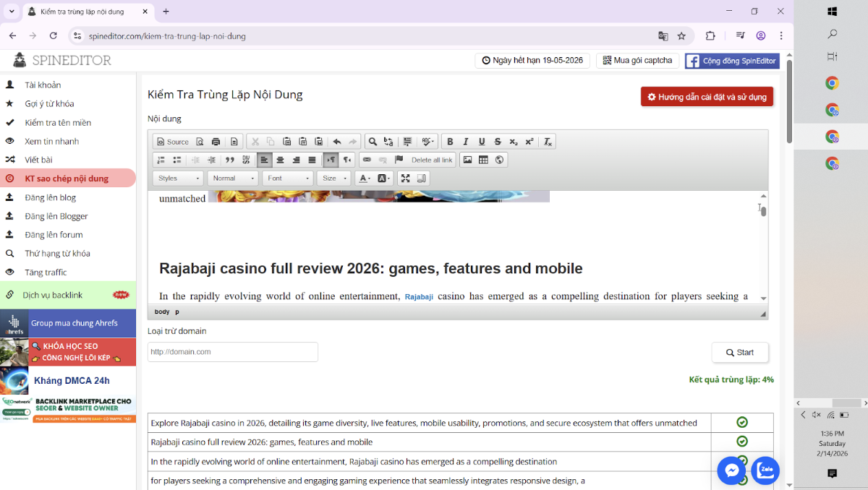Open the Styles dropdown
Image resolution: width=868 pixels, height=490 pixels.
178,179
